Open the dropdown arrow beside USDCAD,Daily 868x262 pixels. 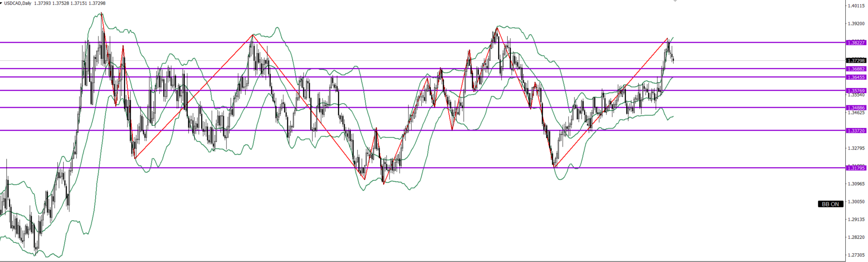click(1, 3)
